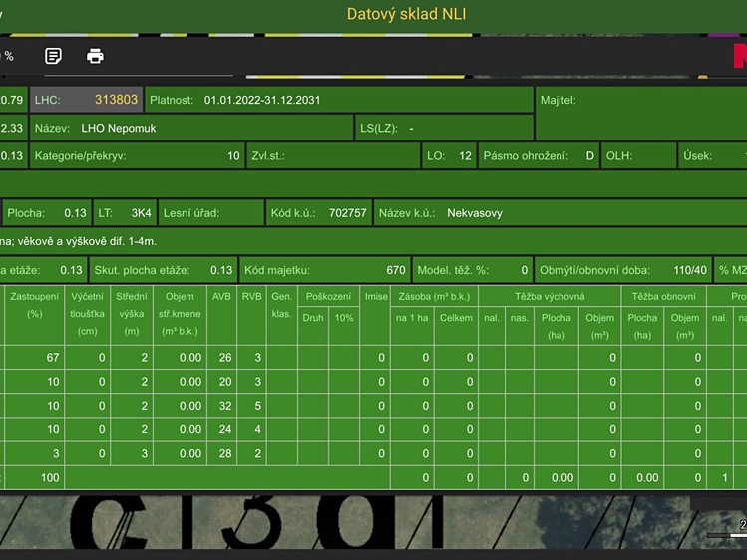Select the Těžba obnovní header
The height and width of the screenshot is (560, 747).
point(663,296)
